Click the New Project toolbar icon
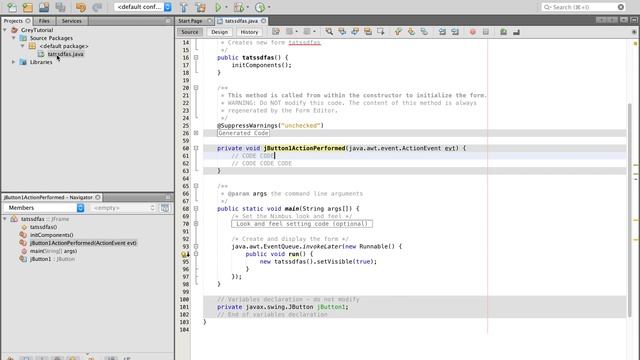Image resolution: width=640 pixels, height=360 pixels. tap(28, 7)
